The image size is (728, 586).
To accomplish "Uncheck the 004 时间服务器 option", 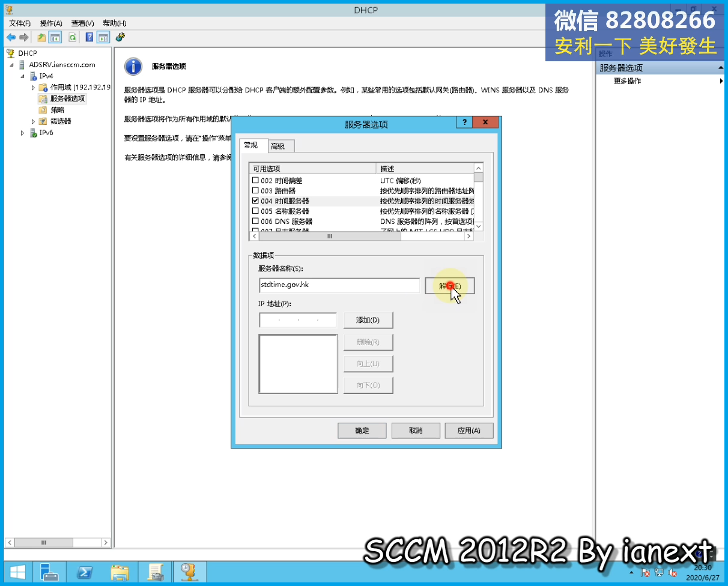I will pos(256,201).
